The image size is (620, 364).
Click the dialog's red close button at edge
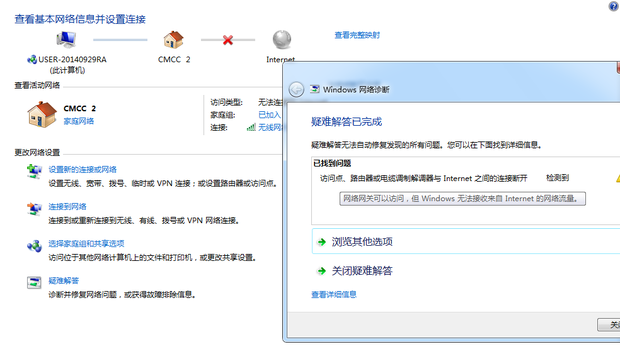click(x=618, y=68)
